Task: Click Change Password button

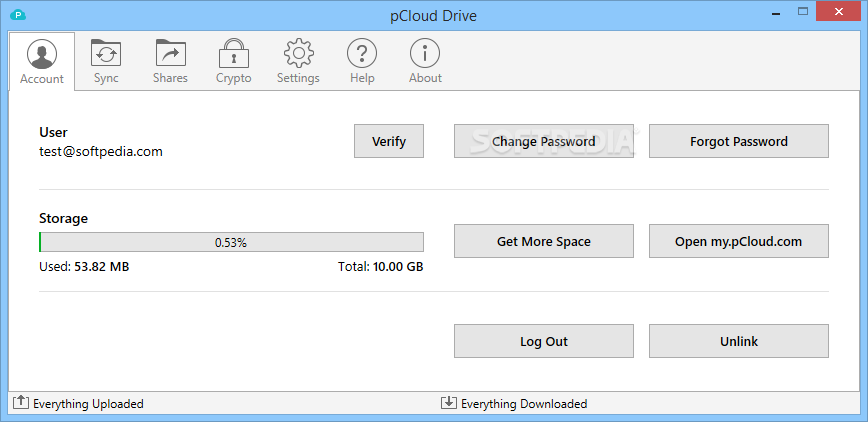Action: click(x=544, y=141)
